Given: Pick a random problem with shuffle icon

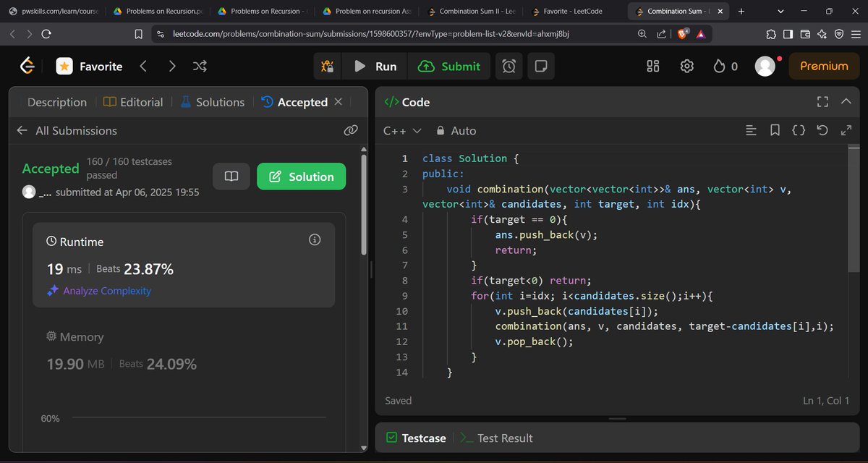Looking at the screenshot, I should point(200,67).
